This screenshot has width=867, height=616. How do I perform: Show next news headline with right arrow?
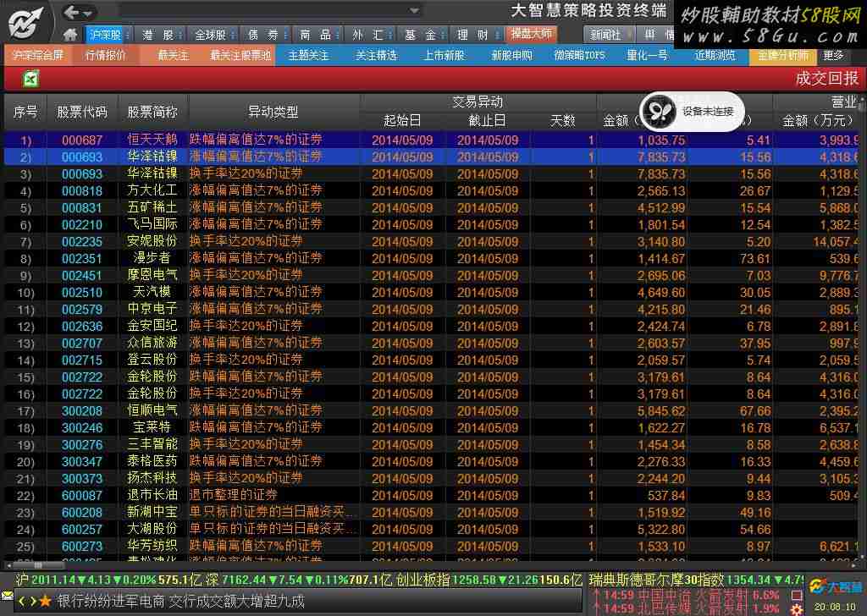[33, 601]
